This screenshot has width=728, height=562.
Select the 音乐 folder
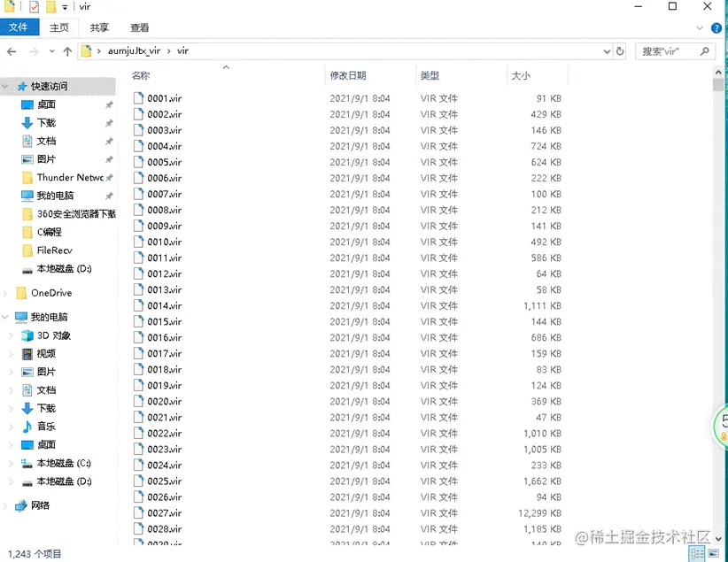click(46, 427)
